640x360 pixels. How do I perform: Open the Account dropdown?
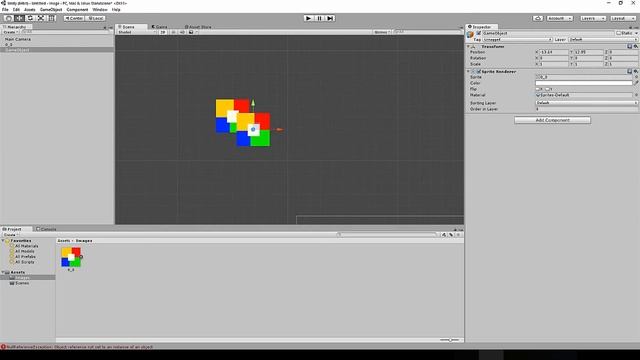559,18
